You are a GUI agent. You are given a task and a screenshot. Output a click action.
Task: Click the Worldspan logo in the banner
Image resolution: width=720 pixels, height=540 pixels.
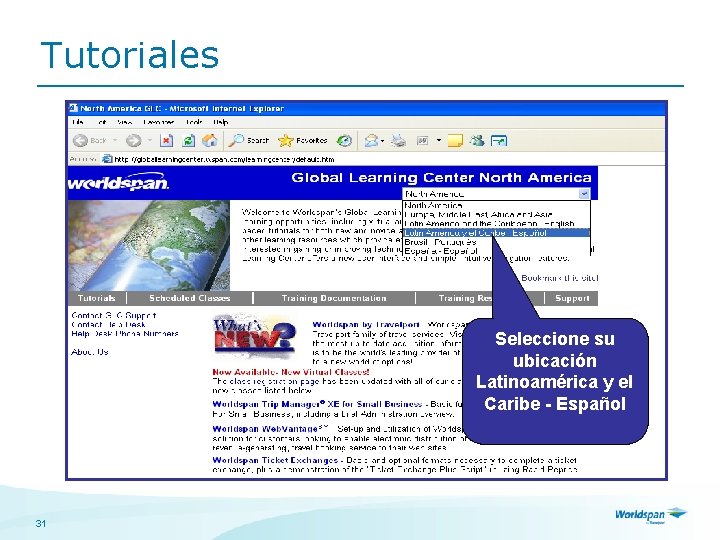point(118,182)
